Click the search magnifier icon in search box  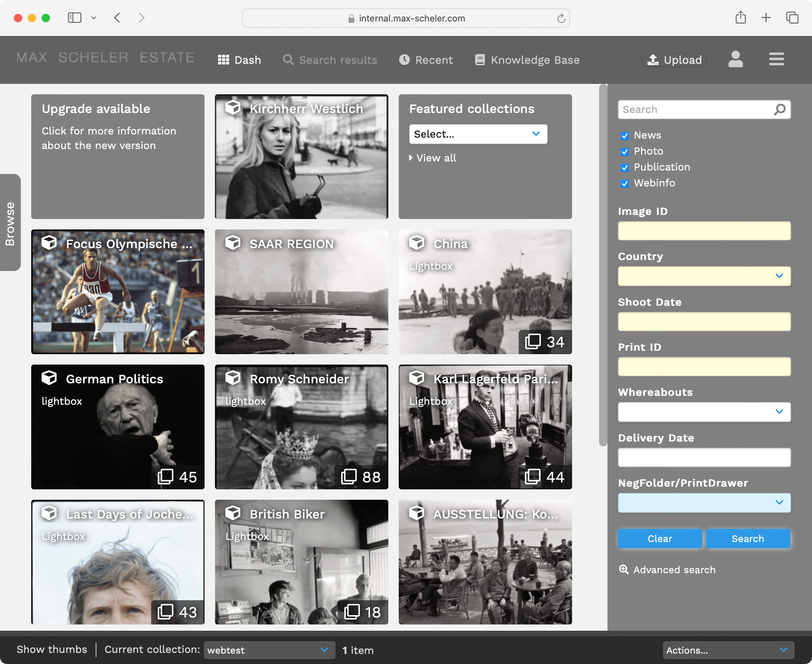click(779, 110)
